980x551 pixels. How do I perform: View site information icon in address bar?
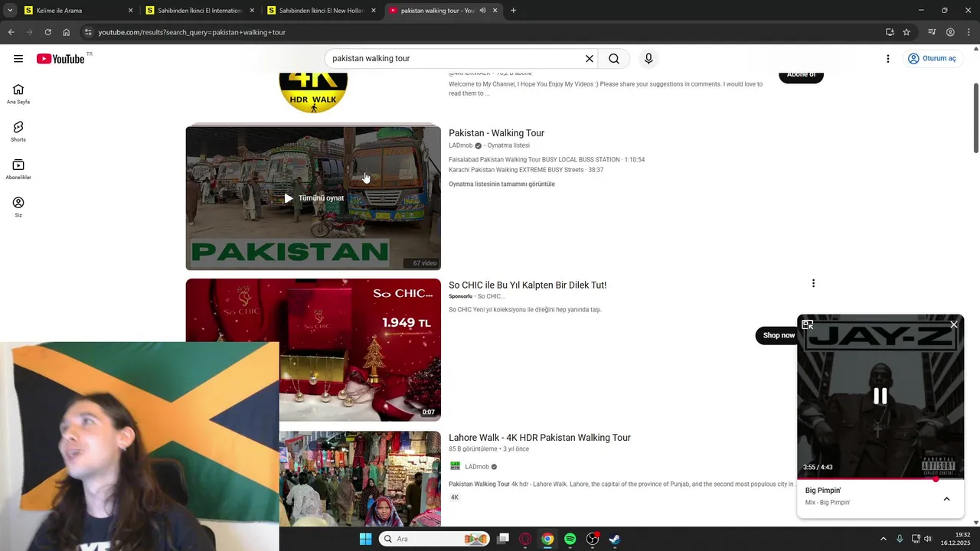point(88,32)
